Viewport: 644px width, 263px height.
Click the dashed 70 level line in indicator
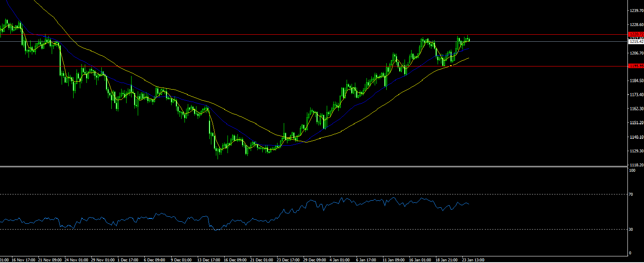tap(314, 194)
